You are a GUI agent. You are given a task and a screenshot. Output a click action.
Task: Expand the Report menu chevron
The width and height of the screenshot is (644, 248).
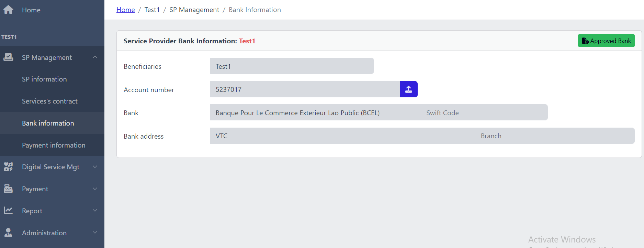pyautogui.click(x=95, y=211)
